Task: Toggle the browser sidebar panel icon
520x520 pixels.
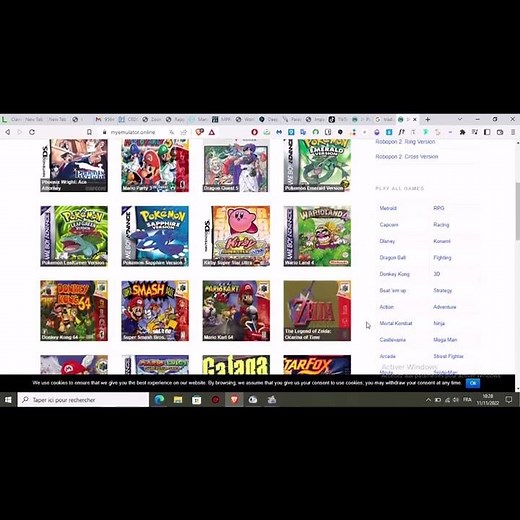Action: [487, 132]
